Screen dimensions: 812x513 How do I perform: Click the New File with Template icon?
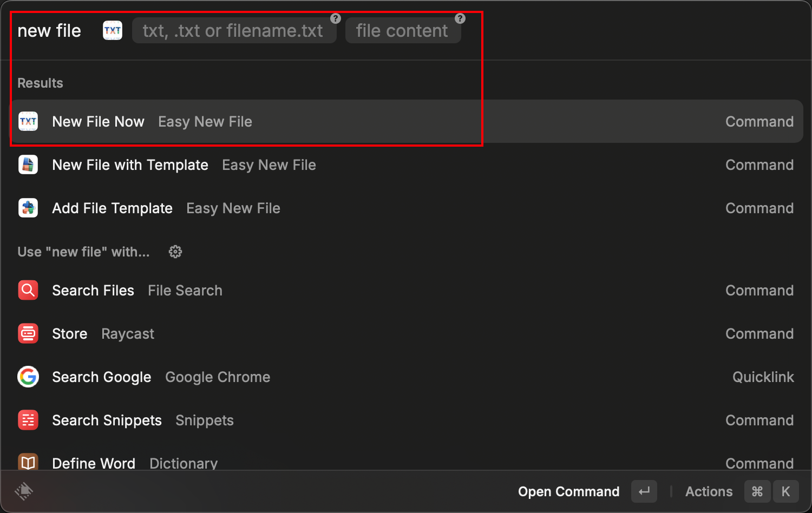[28, 165]
